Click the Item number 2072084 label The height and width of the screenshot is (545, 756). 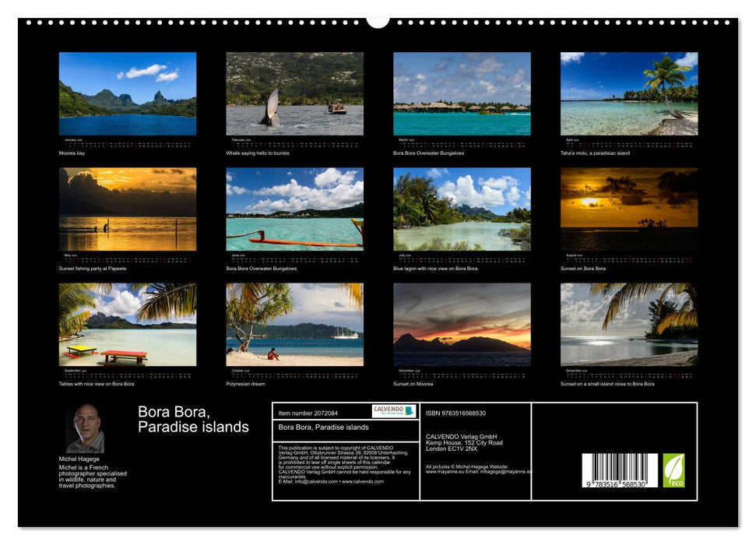point(308,413)
